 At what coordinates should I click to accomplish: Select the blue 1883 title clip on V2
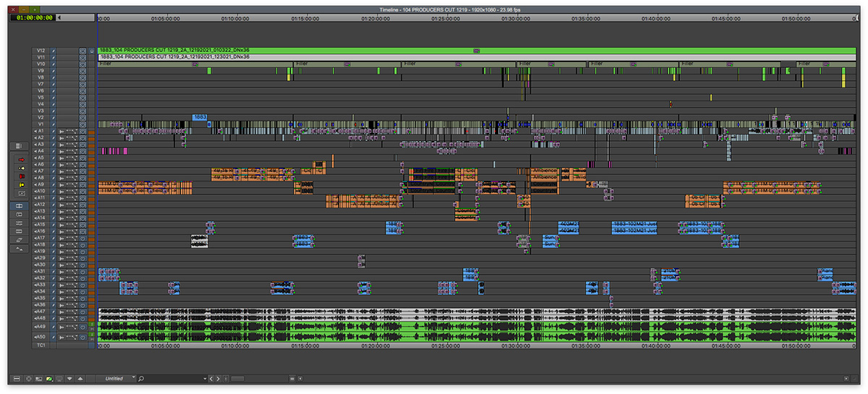pos(200,116)
